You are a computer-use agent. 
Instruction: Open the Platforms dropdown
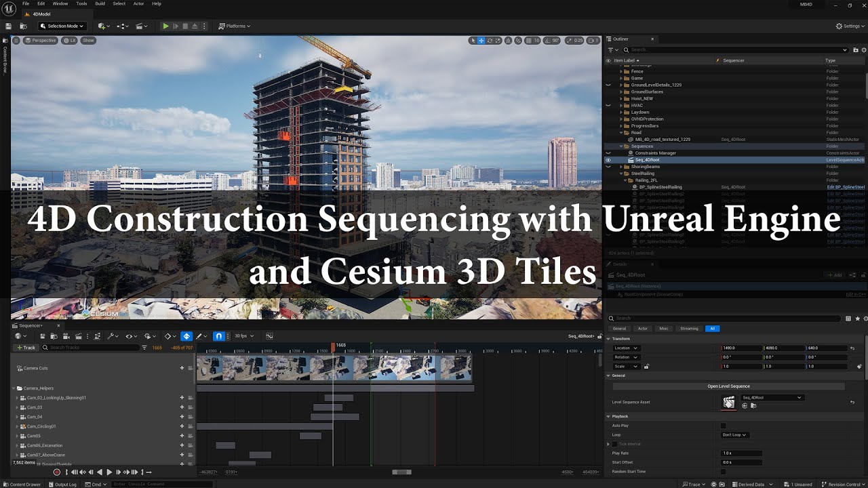(x=234, y=26)
